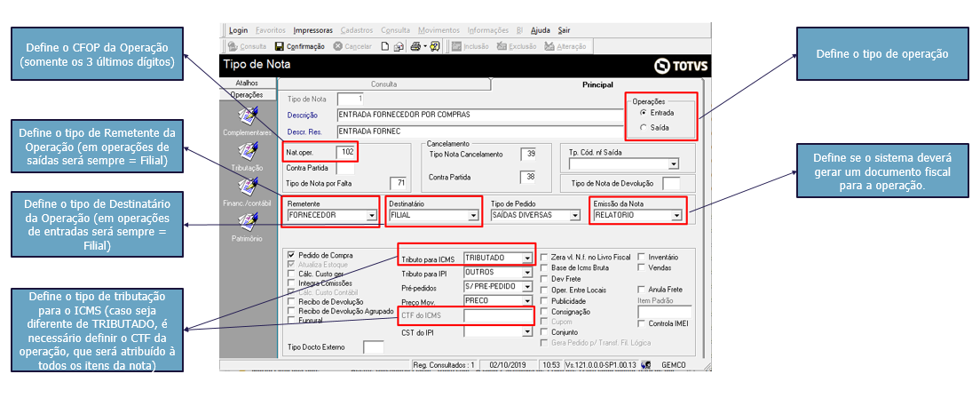Expand the Tp. Cód. nf Saída dropdown
The image size is (980, 398).
click(673, 164)
